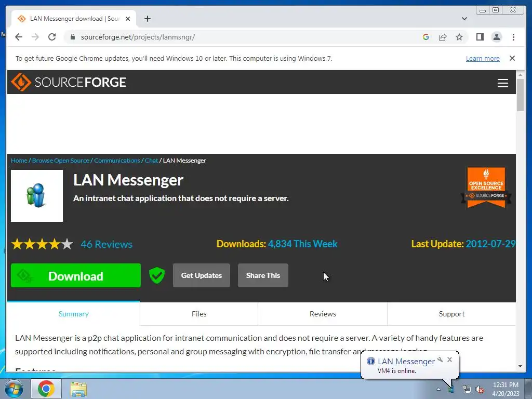Image resolution: width=532 pixels, height=399 pixels.
Task: Switch to the Reviews tab
Action: (323, 314)
